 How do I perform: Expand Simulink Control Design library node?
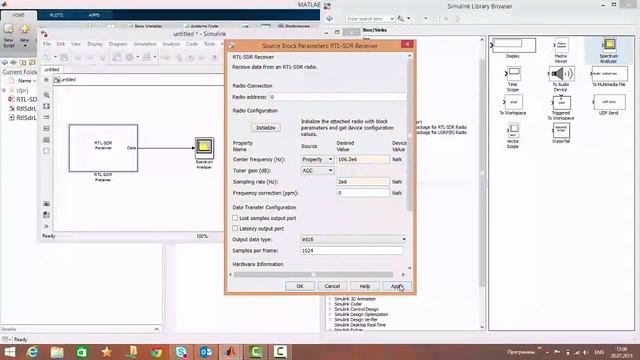[330, 309]
